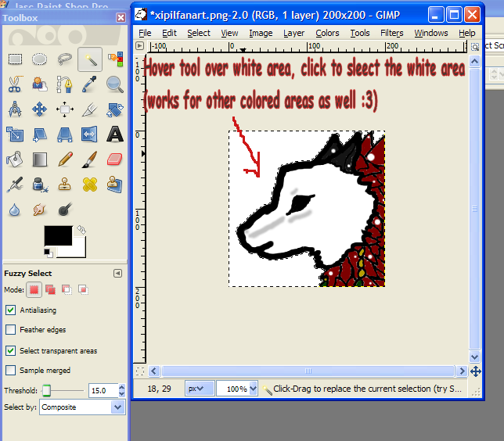
Task: Select the Crop tool
Action: 90,109
